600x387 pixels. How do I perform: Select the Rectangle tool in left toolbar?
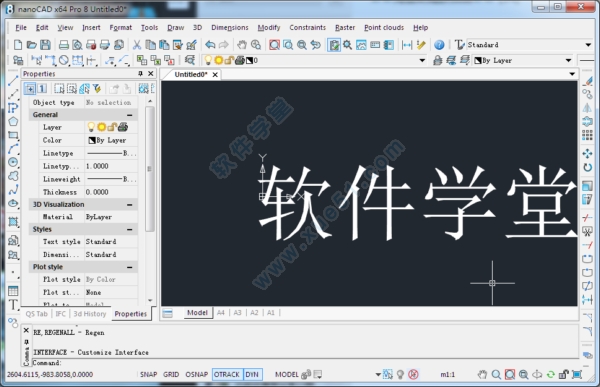coord(13,135)
